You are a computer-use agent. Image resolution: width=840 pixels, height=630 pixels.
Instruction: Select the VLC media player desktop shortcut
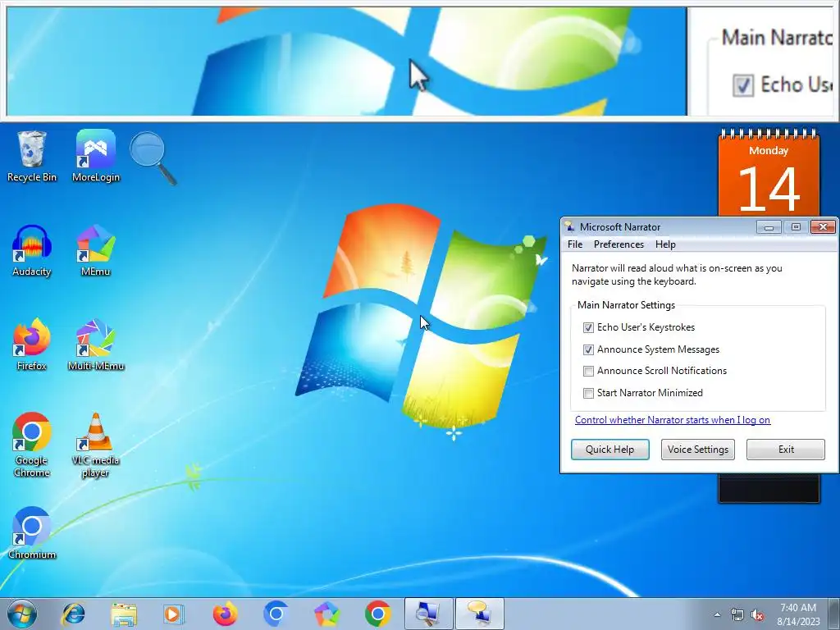pos(95,445)
